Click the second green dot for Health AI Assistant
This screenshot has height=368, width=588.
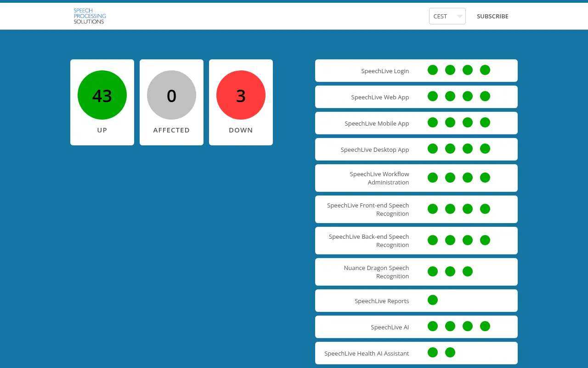(450, 352)
